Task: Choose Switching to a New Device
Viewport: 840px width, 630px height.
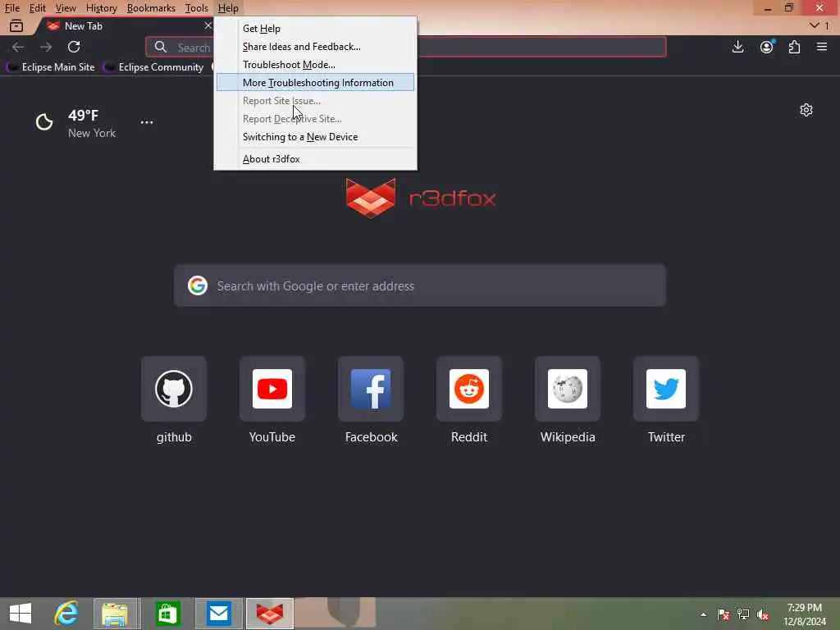Action: [x=315, y=137]
